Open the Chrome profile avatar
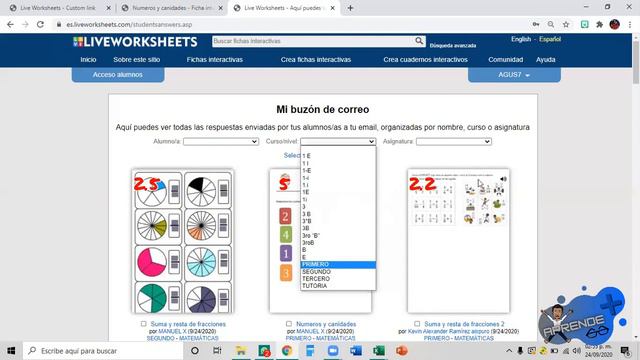 click(615, 24)
